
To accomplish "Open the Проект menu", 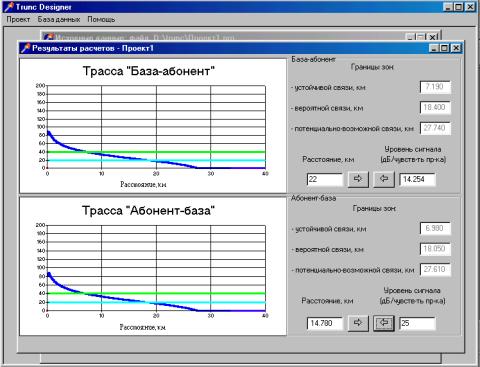I will pos(18,20).
